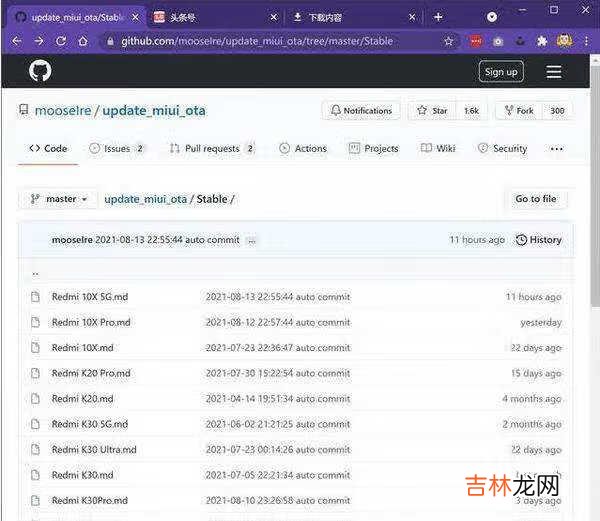
Task: Click the Sign up button
Action: 500,72
